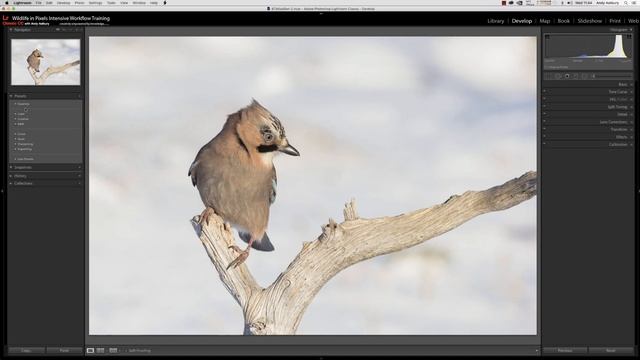Open the Apple menu
640x360 pixels.
point(7,3)
